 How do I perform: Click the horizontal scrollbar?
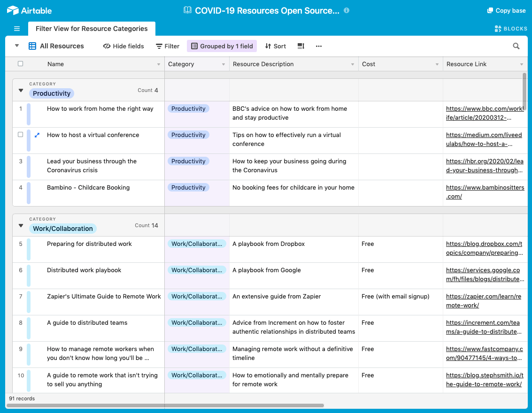(x=165, y=405)
